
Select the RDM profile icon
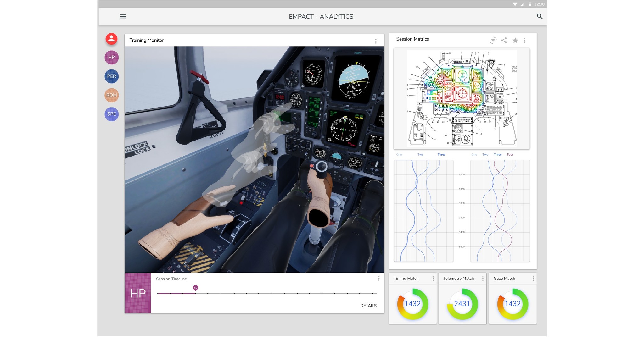[111, 95]
